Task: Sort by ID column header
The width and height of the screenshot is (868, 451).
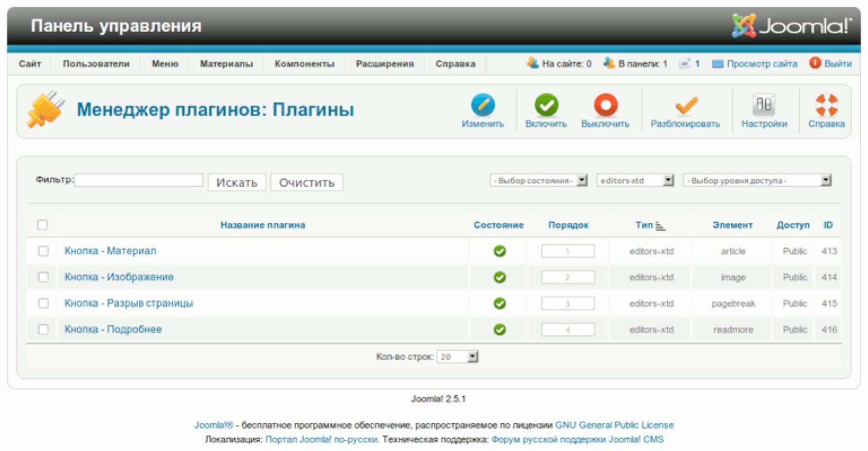Action: point(828,225)
